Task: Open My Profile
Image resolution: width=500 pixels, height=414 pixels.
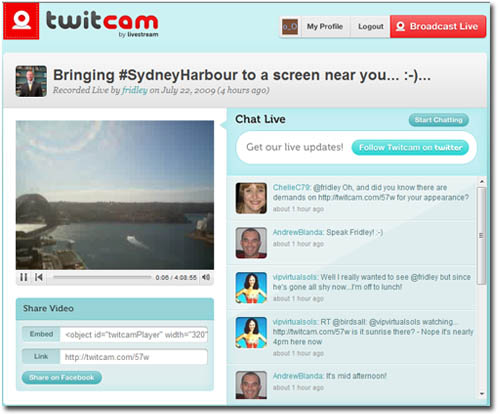Action: pyautogui.click(x=325, y=27)
